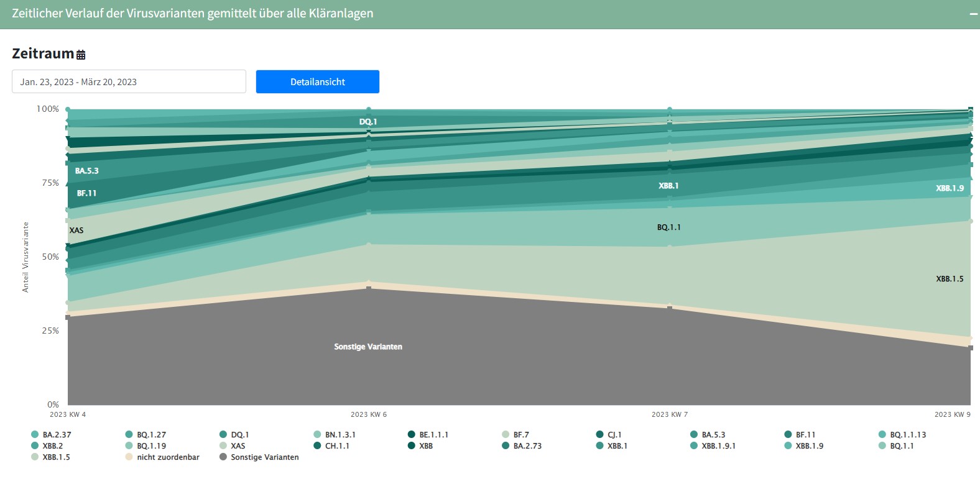Click the BQ.1.1 legend marker
The width and height of the screenshot is (980, 479).
[x=882, y=446]
